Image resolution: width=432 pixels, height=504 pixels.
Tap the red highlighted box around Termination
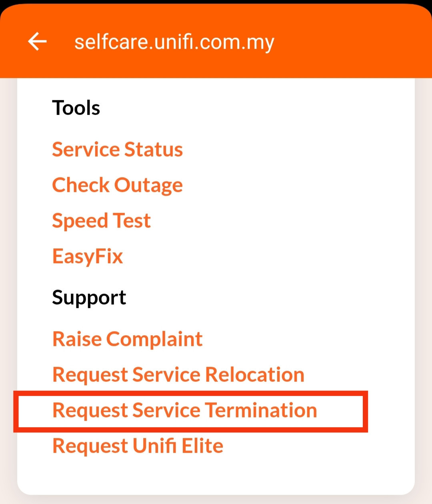(190, 412)
